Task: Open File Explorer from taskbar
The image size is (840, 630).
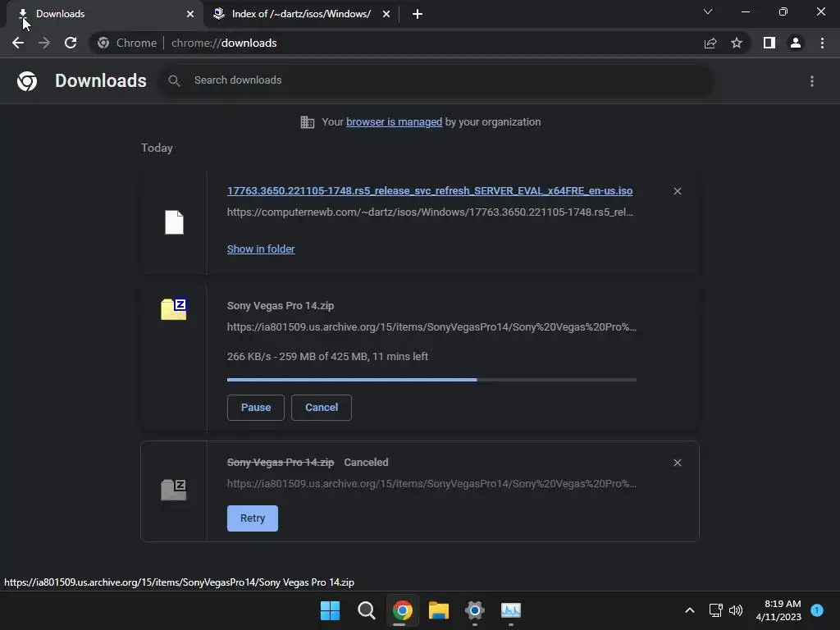Action: click(x=439, y=610)
